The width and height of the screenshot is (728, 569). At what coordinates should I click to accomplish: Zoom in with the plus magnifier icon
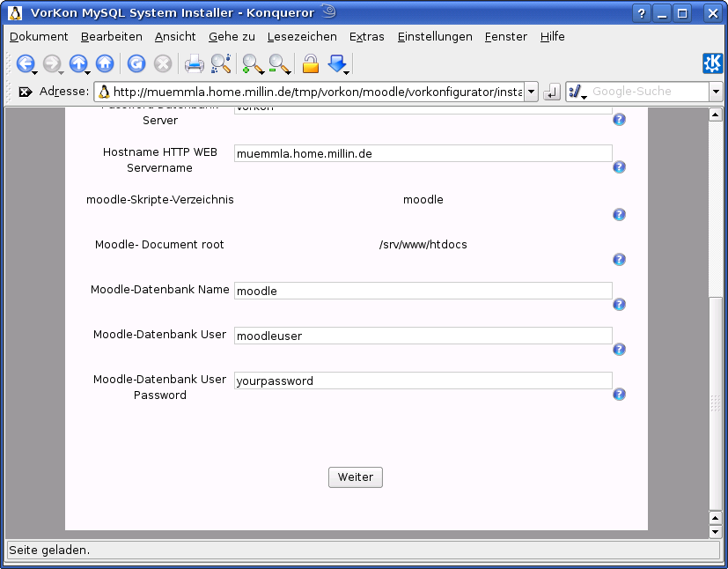[x=251, y=63]
